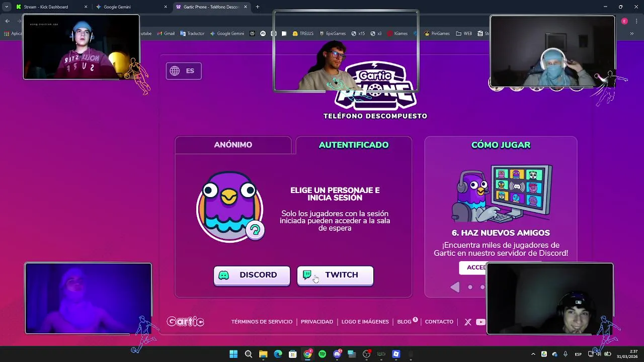Change character with the refresh avatar icon

pyautogui.click(x=255, y=230)
